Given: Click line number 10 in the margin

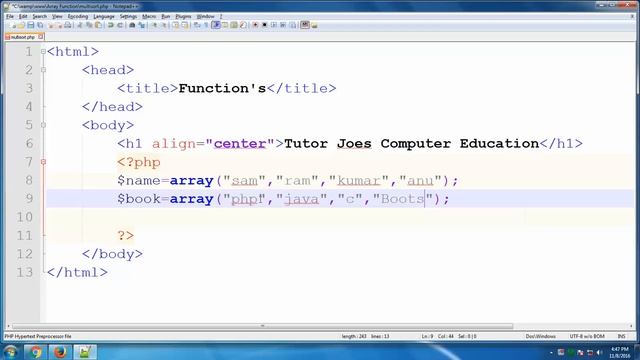Looking at the screenshot, I should (x=24, y=217).
